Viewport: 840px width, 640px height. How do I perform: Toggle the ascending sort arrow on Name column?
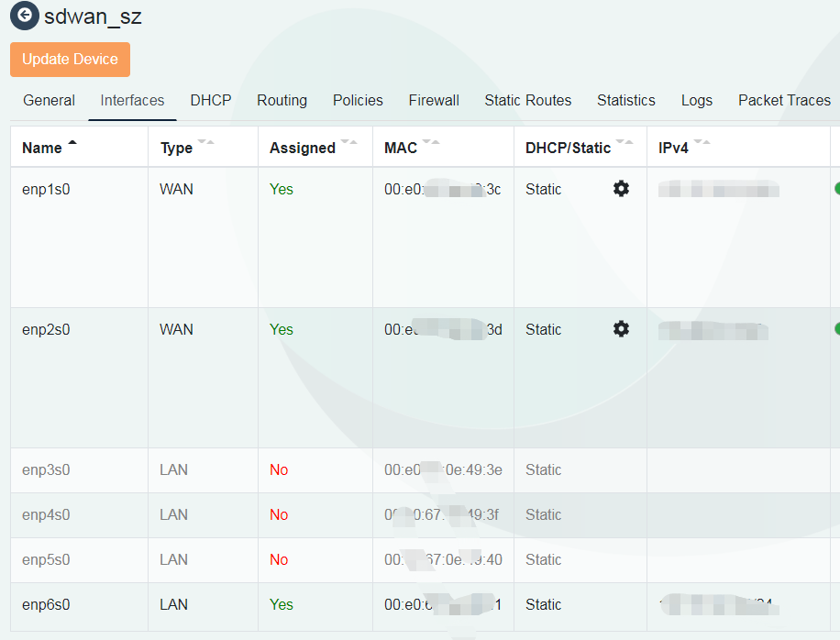coord(72,142)
